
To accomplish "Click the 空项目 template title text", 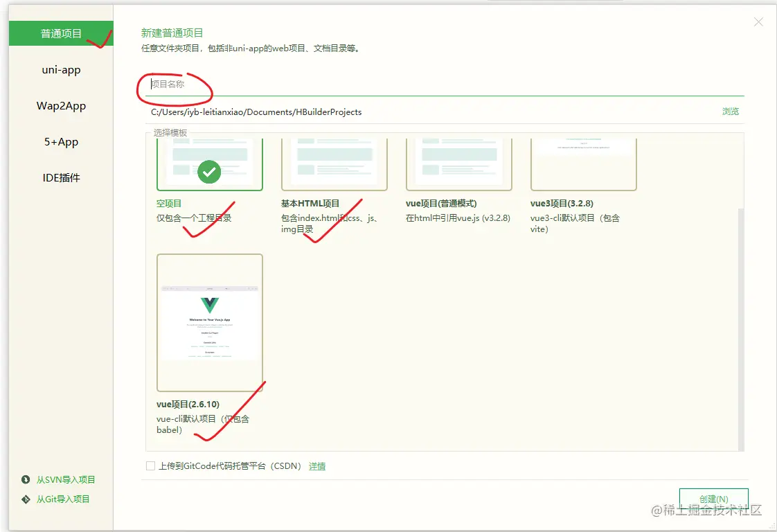I will pos(169,203).
